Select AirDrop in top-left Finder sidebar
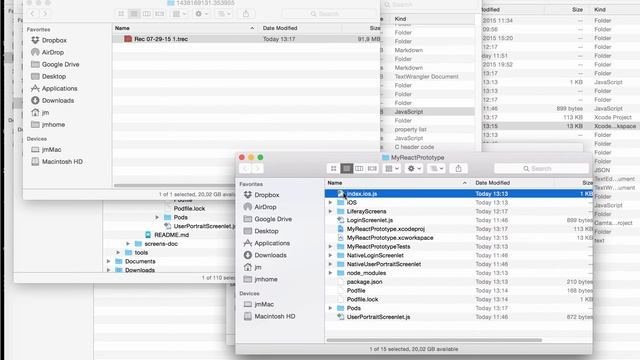 click(47, 52)
